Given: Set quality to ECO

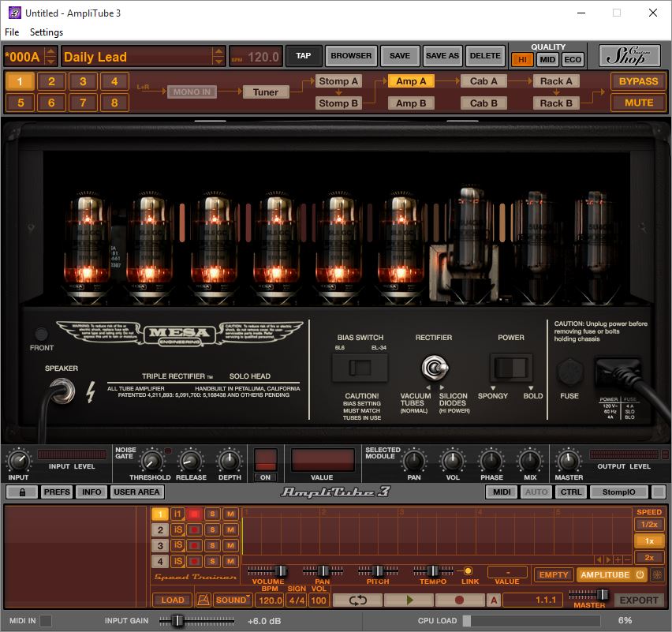Looking at the screenshot, I should point(573,60).
